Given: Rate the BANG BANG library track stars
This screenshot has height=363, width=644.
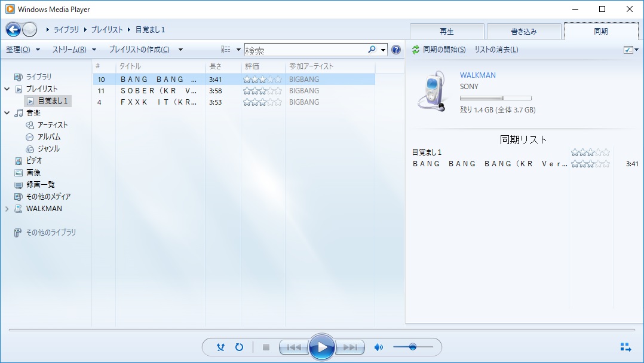Looking at the screenshot, I should pos(262,80).
